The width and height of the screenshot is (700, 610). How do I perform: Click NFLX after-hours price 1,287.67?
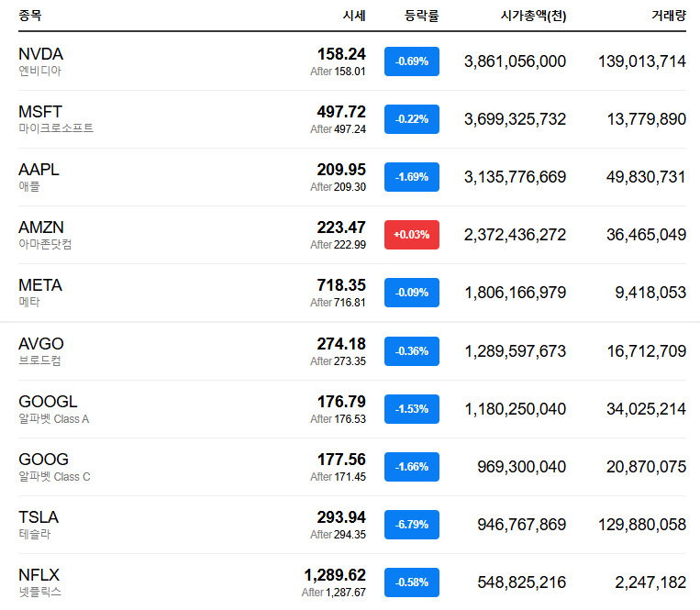[x=346, y=593]
